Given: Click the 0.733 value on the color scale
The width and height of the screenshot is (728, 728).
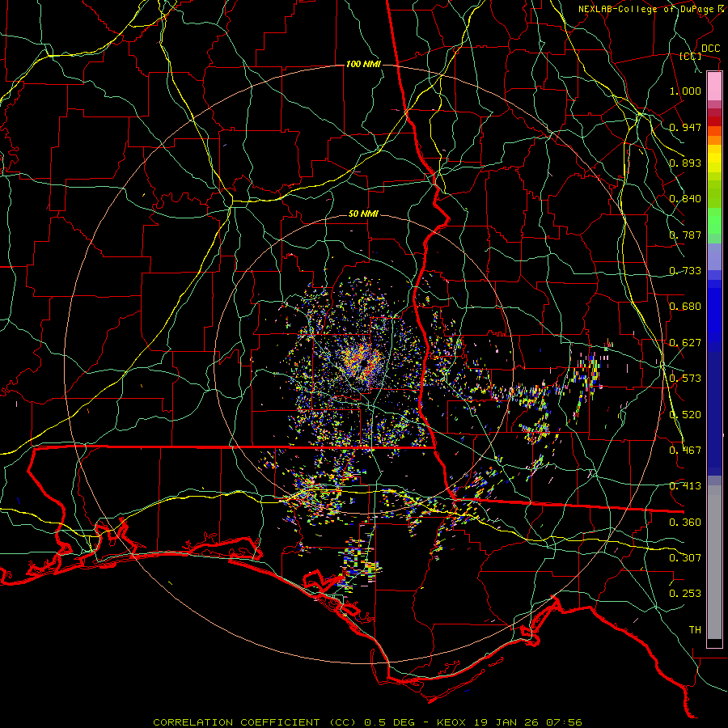Looking at the screenshot, I should point(685,271).
